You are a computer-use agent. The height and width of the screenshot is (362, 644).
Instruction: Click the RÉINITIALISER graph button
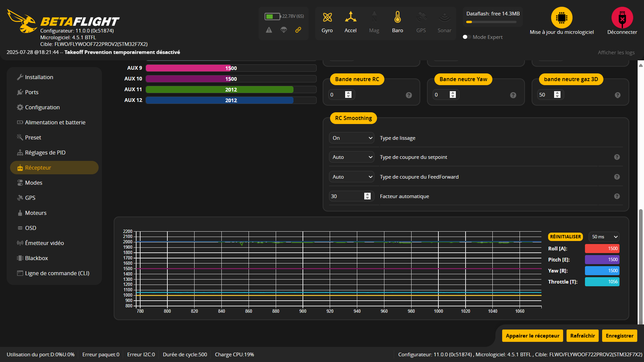[x=565, y=237]
